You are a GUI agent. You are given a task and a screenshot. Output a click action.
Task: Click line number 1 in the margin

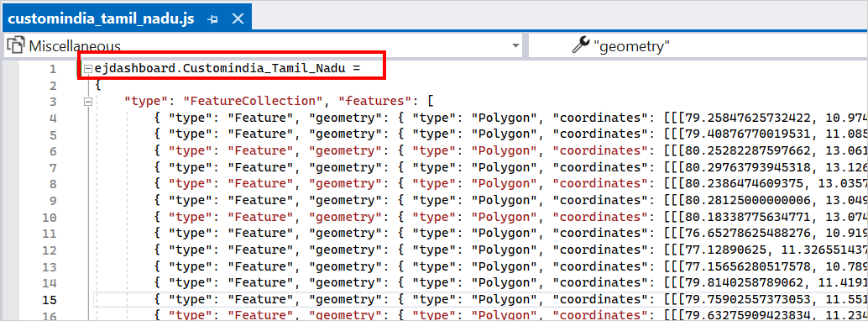[53, 69]
